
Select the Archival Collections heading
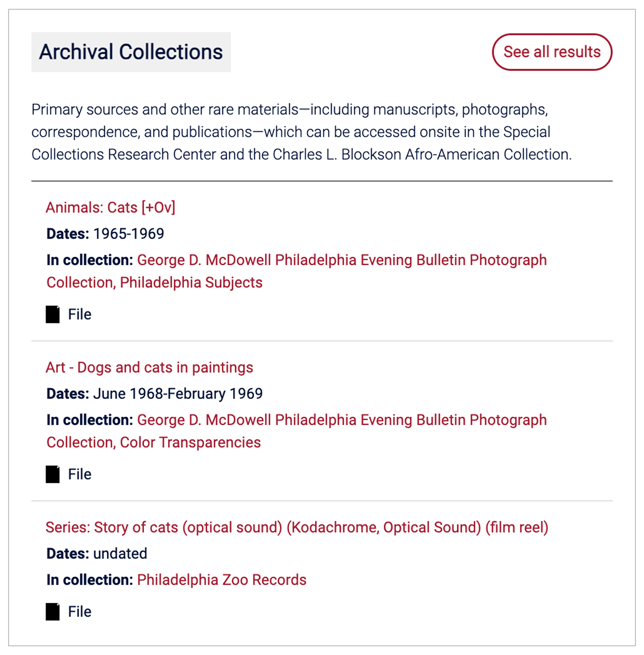coord(131,52)
